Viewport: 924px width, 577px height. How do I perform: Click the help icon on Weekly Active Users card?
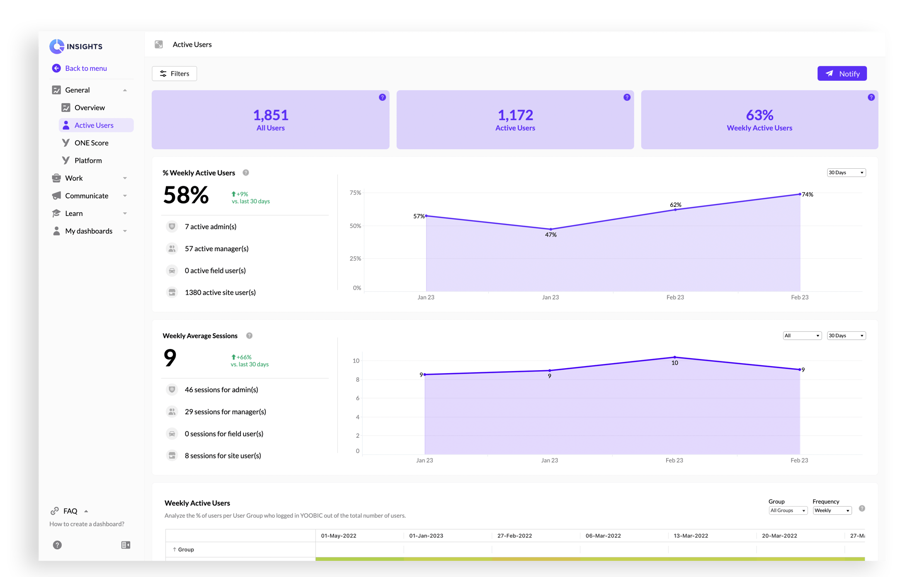pyautogui.click(x=871, y=97)
